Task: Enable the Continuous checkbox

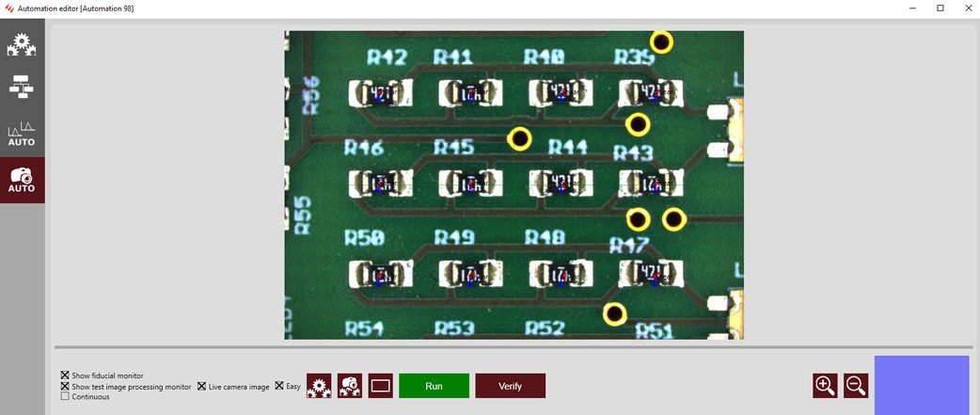Action: [x=65, y=397]
